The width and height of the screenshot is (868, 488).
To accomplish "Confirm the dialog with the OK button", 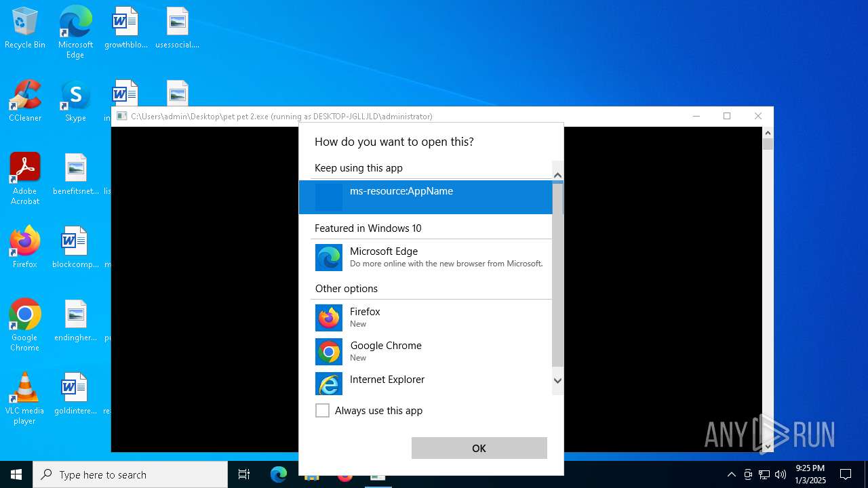I will pyautogui.click(x=479, y=448).
